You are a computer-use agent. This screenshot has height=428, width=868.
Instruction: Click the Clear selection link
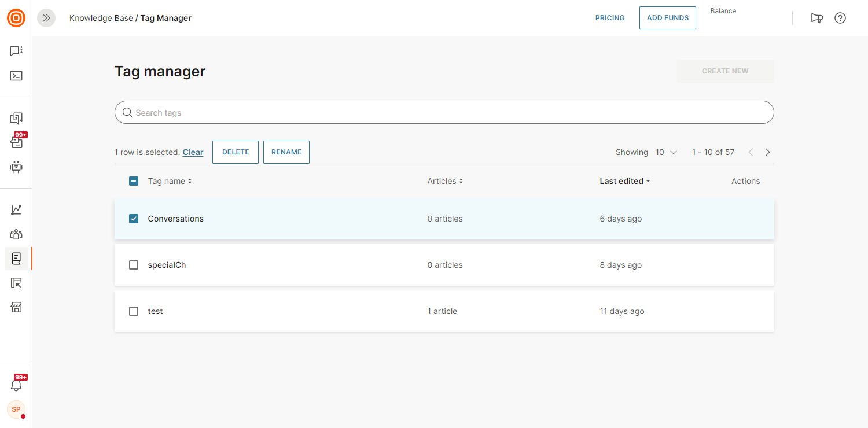coord(193,153)
